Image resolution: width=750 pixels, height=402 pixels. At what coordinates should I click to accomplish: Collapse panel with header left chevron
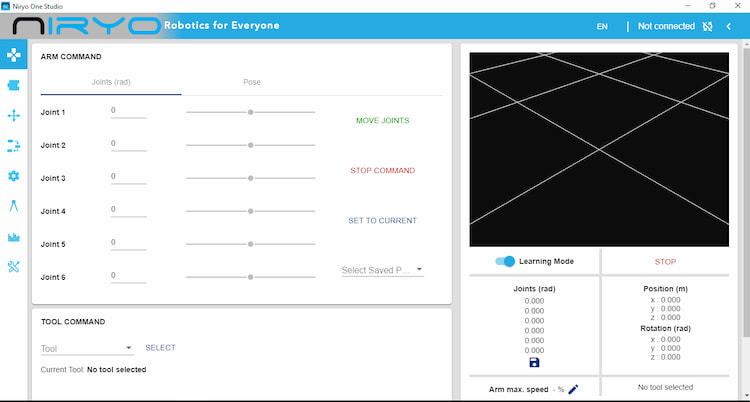click(x=728, y=26)
